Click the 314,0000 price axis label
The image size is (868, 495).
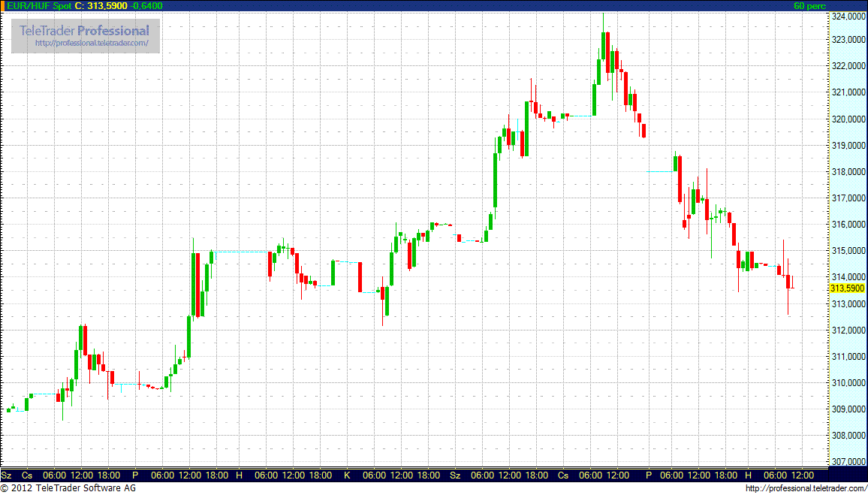(x=848, y=277)
